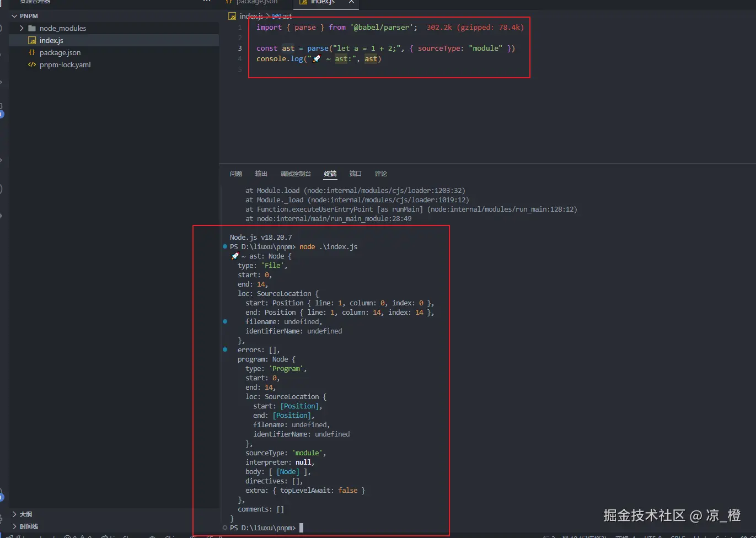Click the ast symbol in the breadcrumb

pos(287,17)
